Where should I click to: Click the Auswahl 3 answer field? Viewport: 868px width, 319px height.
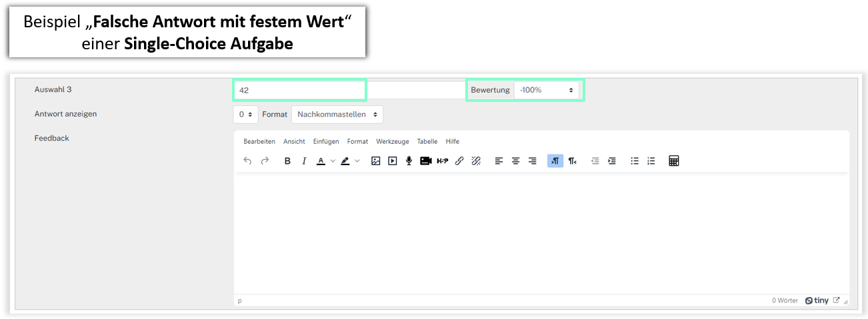299,90
